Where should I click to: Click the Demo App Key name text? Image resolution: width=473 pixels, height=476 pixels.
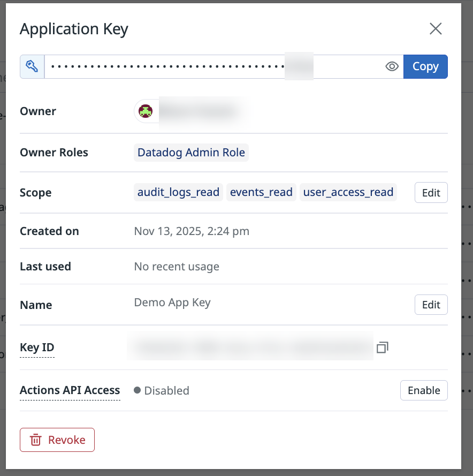[172, 303]
